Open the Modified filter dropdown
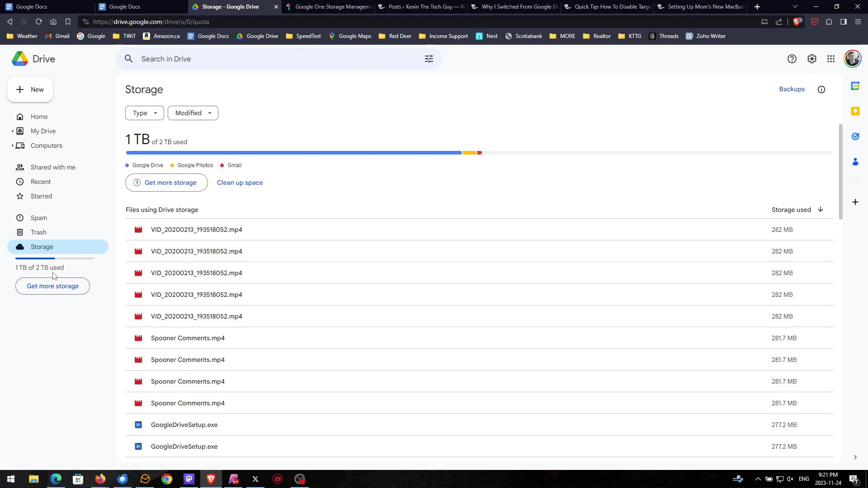The width and height of the screenshot is (868, 488). click(x=193, y=113)
